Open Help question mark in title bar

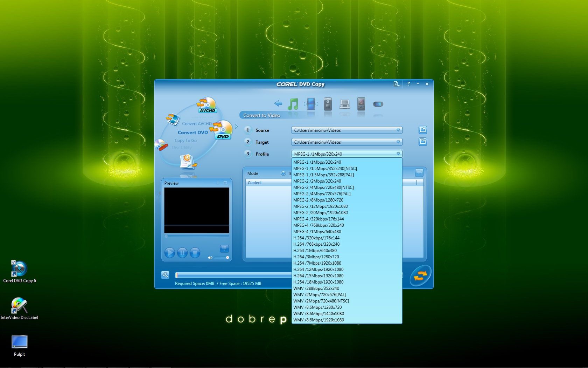point(408,84)
